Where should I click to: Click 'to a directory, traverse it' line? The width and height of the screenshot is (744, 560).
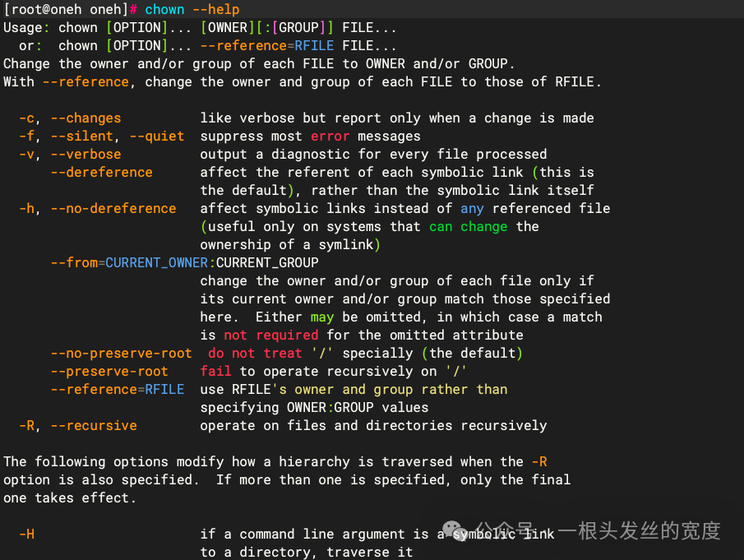[x=307, y=553]
